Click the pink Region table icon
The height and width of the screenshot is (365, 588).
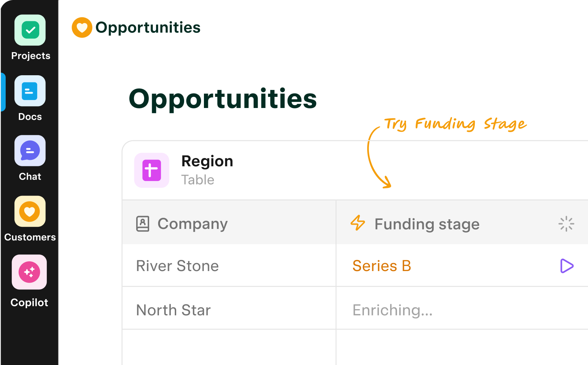(x=152, y=170)
